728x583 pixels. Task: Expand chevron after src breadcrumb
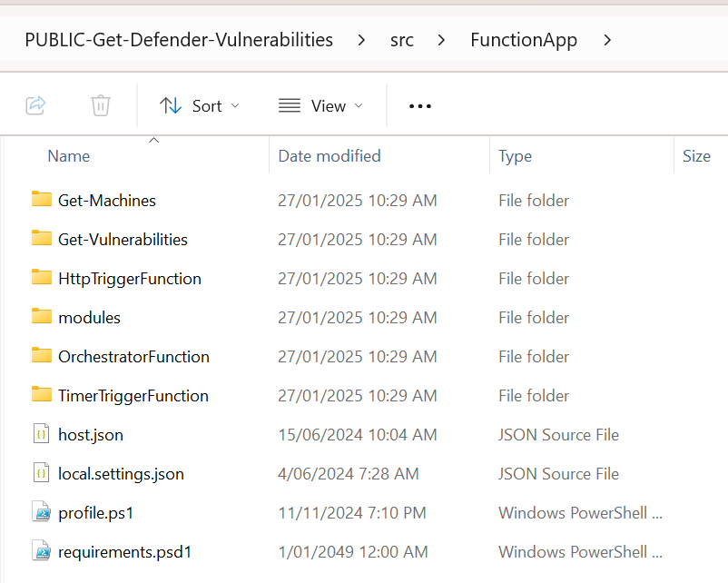click(x=441, y=41)
